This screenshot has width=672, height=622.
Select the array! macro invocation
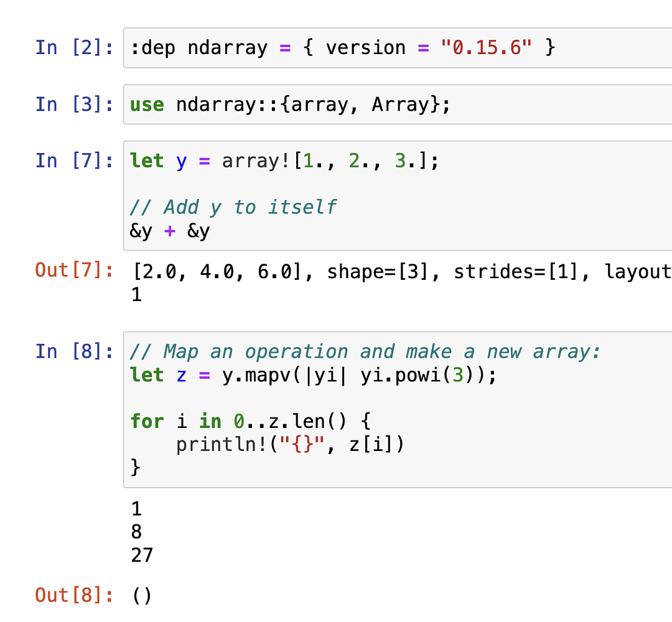(330, 160)
